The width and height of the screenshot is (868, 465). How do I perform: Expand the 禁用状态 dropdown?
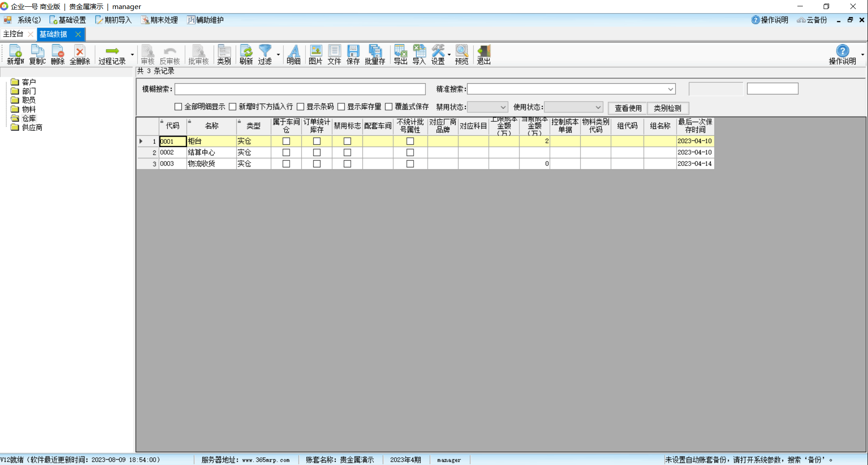tap(503, 107)
